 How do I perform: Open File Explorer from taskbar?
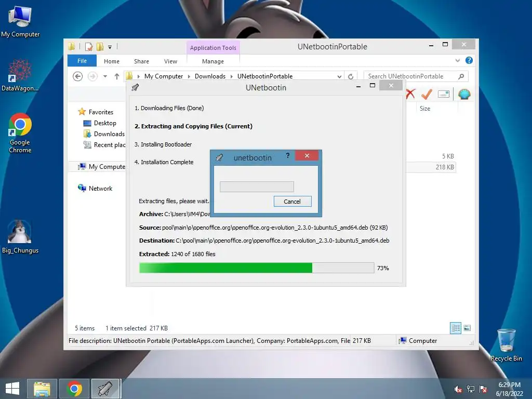click(42, 389)
